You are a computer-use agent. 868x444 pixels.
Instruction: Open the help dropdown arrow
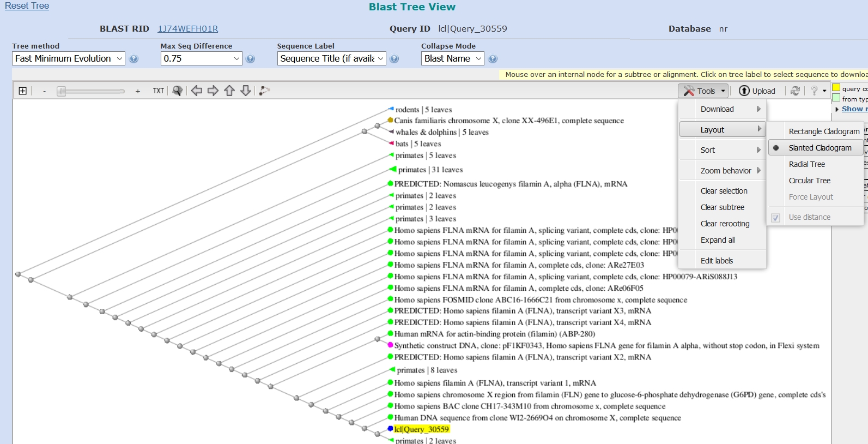click(824, 91)
